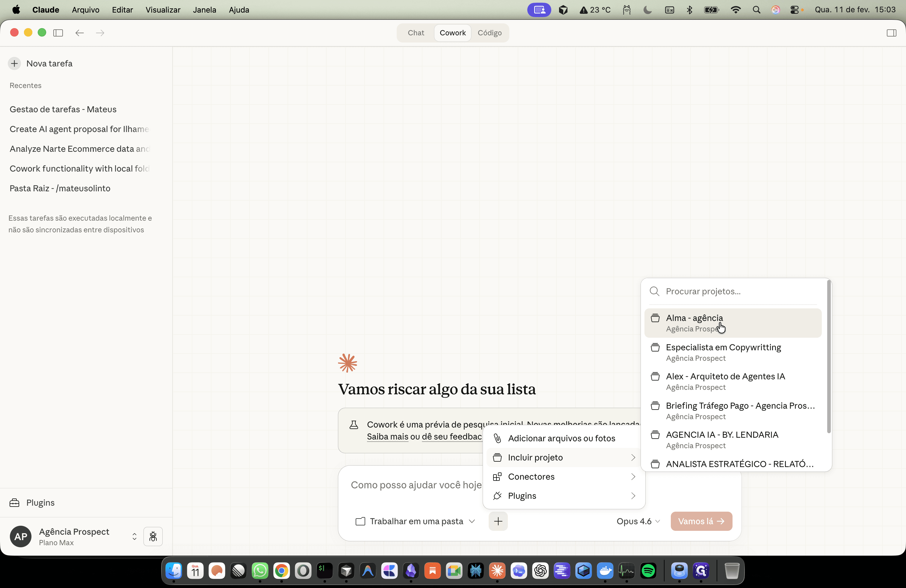Click the project list scrollbar
This screenshot has width=906, height=588.
click(x=829, y=357)
